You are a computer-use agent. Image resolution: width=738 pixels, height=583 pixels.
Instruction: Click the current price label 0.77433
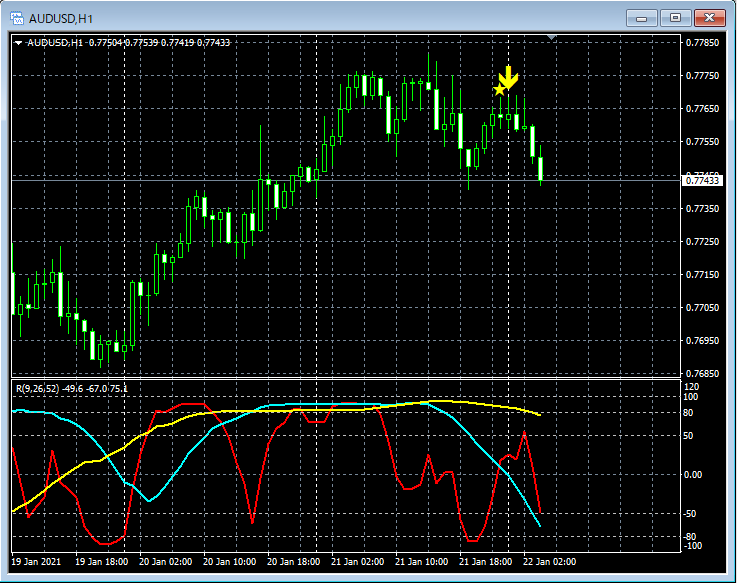pyautogui.click(x=702, y=180)
